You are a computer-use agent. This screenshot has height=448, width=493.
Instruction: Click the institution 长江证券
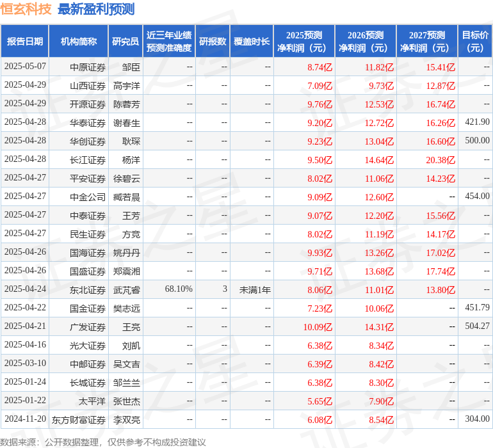pos(88,160)
